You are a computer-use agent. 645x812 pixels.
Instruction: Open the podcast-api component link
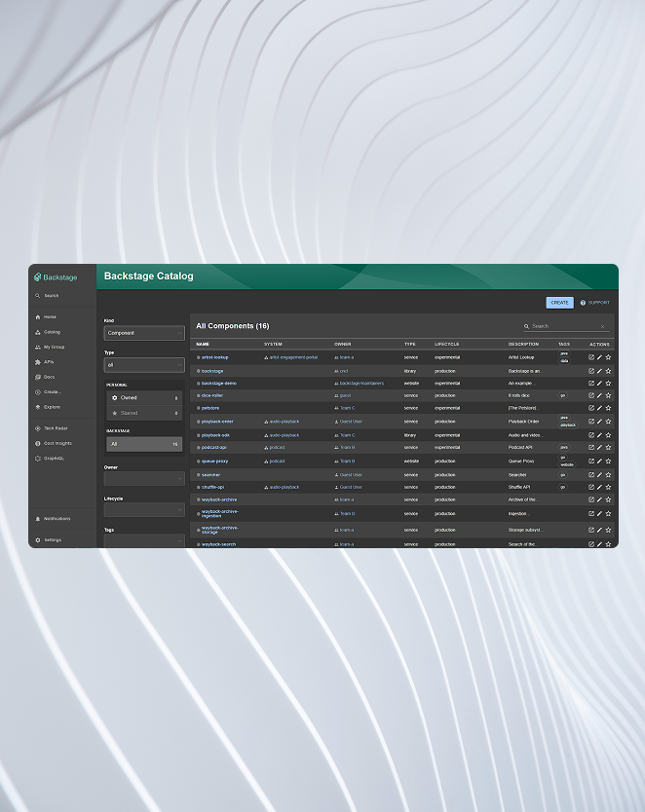tap(214, 447)
